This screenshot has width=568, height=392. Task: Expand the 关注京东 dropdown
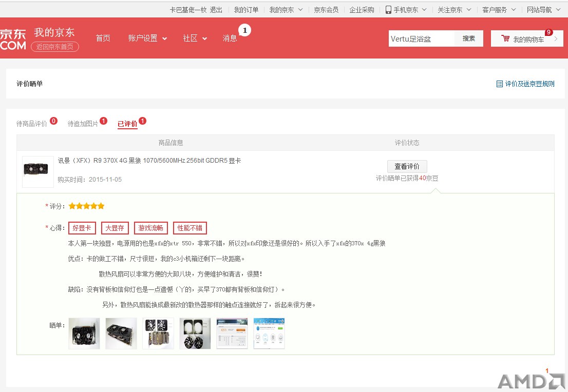point(469,10)
